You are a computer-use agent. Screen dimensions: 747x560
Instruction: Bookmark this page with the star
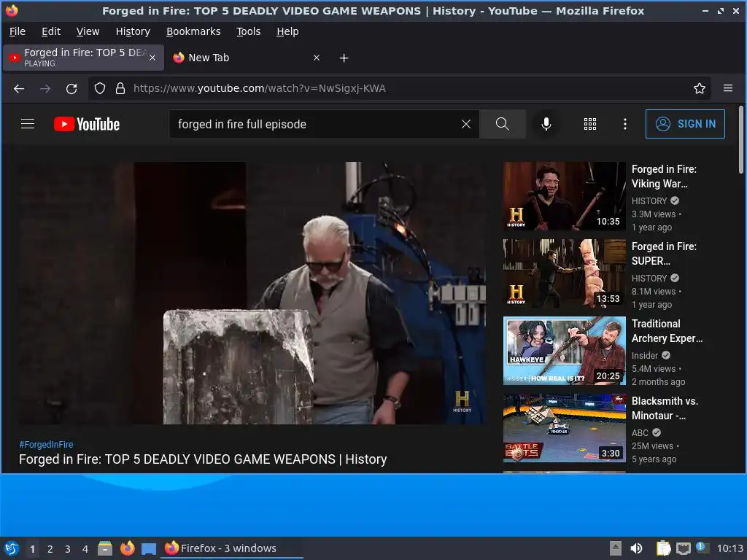(700, 88)
